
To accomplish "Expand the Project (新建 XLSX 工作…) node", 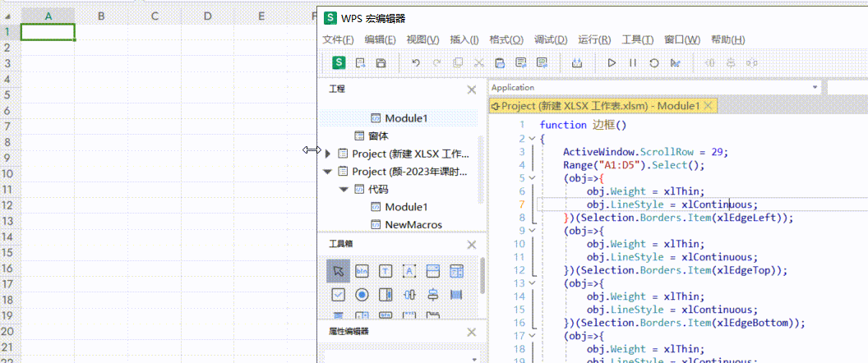I will pos(328,154).
